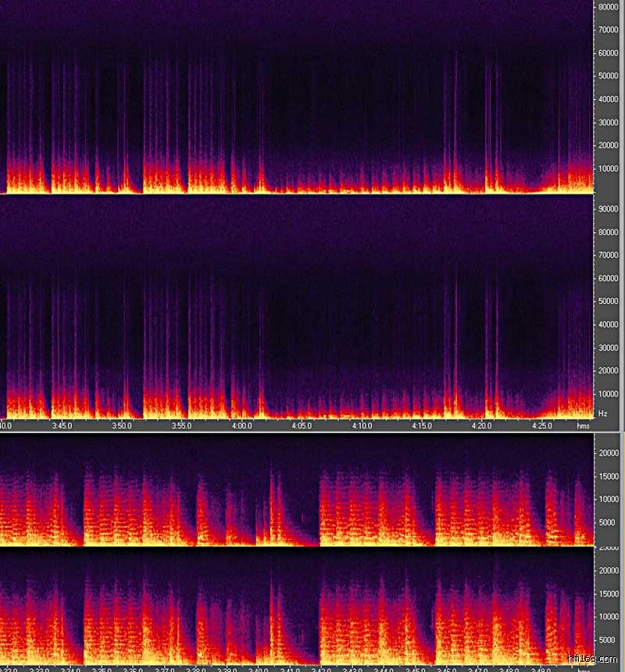Click the 15000 label on the third channel's frequency scale
This screenshot has height=672, width=625.
click(607, 476)
